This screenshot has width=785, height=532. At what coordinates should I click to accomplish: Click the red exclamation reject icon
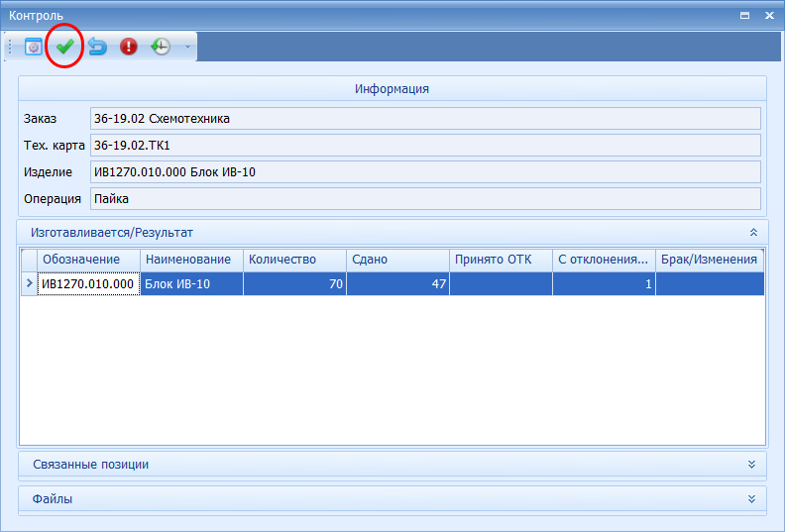point(129,47)
